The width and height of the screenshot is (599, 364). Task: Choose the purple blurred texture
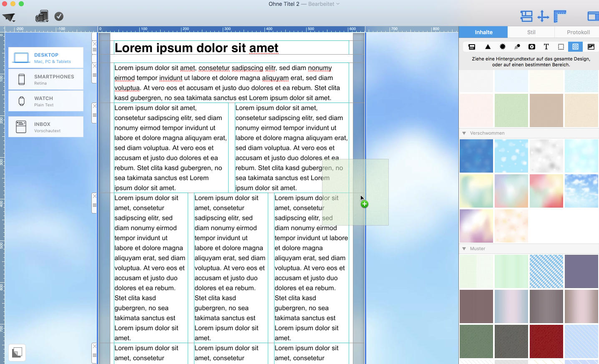click(476, 226)
